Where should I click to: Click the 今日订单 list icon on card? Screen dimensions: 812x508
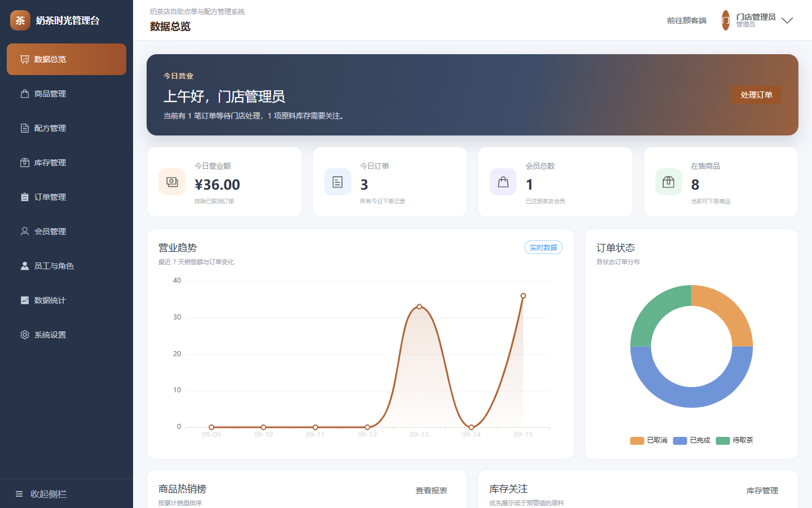tap(338, 182)
